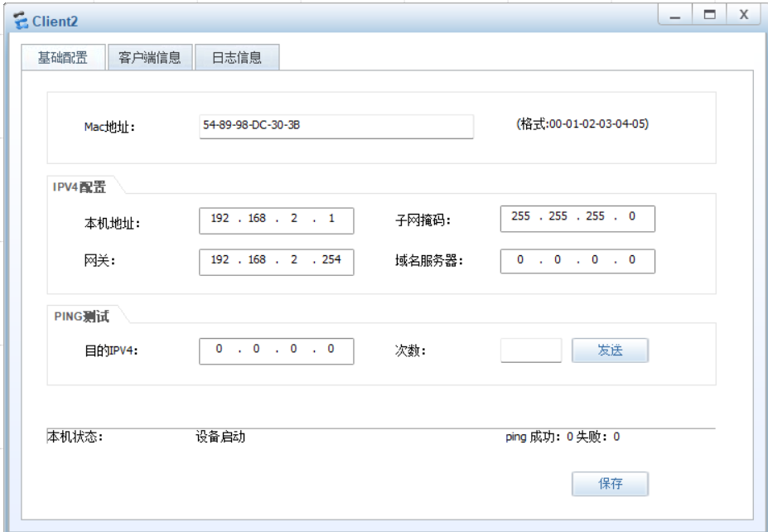This screenshot has height=532, width=768.
Task: Click the 目的IPV4 label
Action: 111,351
